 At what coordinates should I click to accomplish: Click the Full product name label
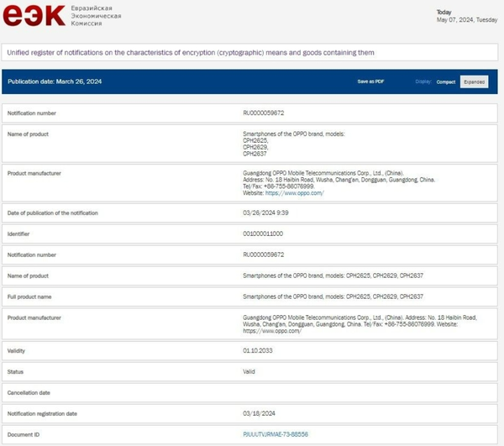pos(29,296)
